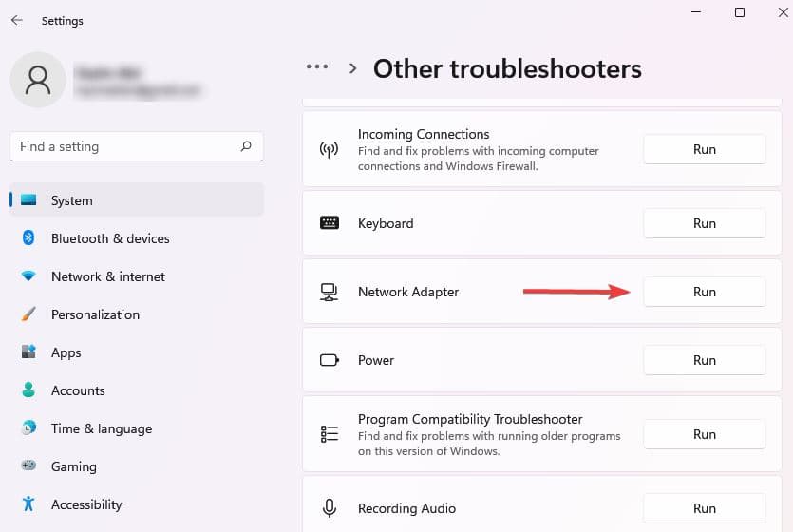Click the user profile avatar icon
The height and width of the screenshot is (532, 793).
click(x=38, y=80)
